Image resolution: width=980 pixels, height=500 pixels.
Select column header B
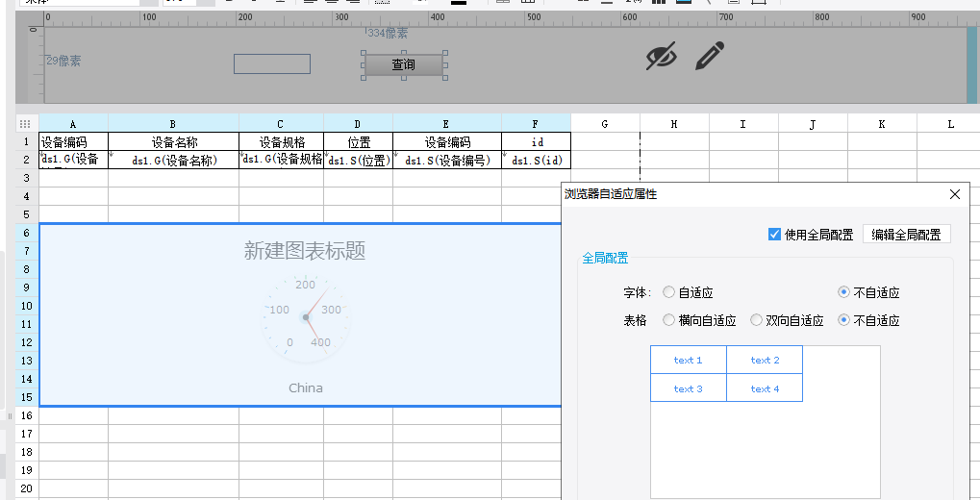tap(173, 124)
